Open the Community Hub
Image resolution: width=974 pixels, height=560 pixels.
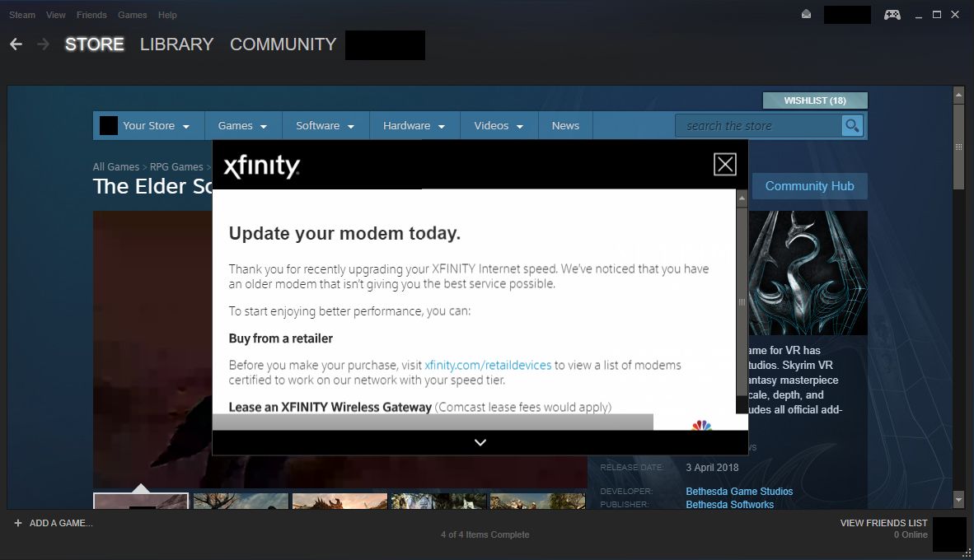click(809, 185)
